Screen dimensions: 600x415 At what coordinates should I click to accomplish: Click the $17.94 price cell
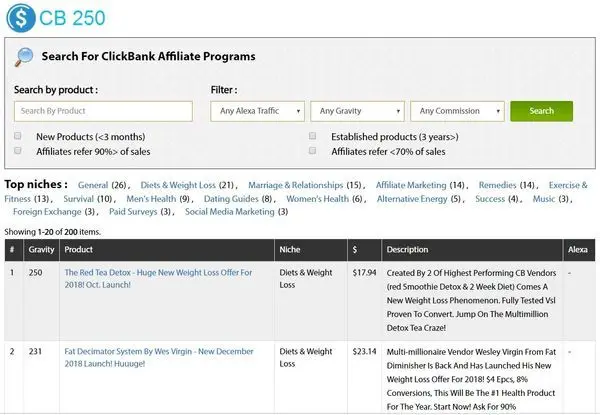point(364,273)
